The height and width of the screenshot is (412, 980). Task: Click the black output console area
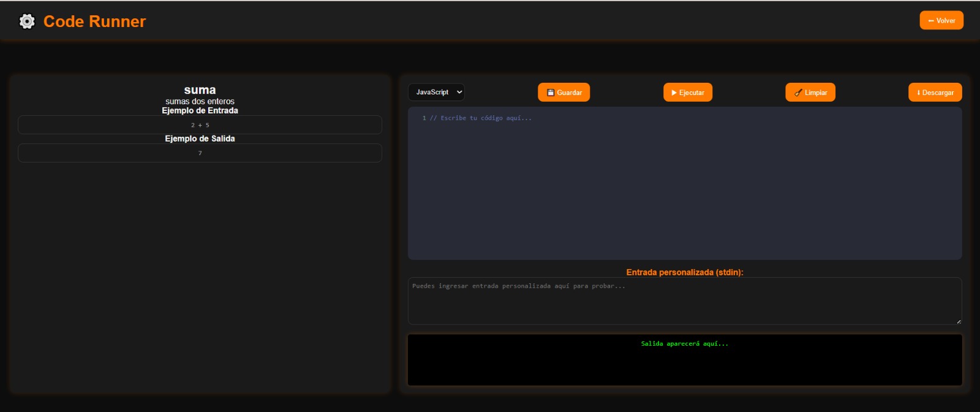684,365
